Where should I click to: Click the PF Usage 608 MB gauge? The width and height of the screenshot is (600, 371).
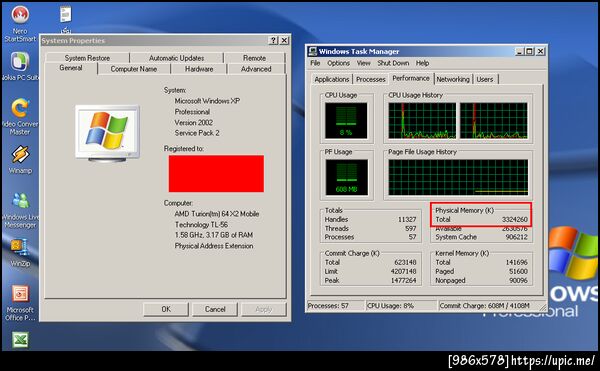point(347,177)
